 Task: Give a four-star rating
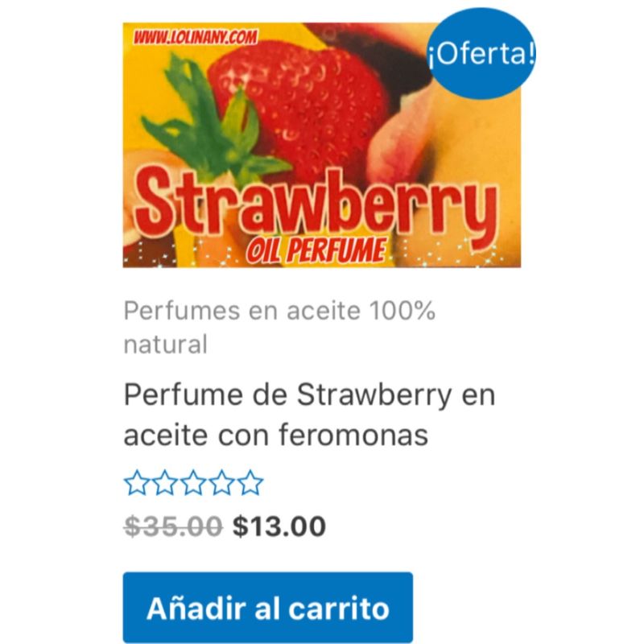[x=222, y=483]
